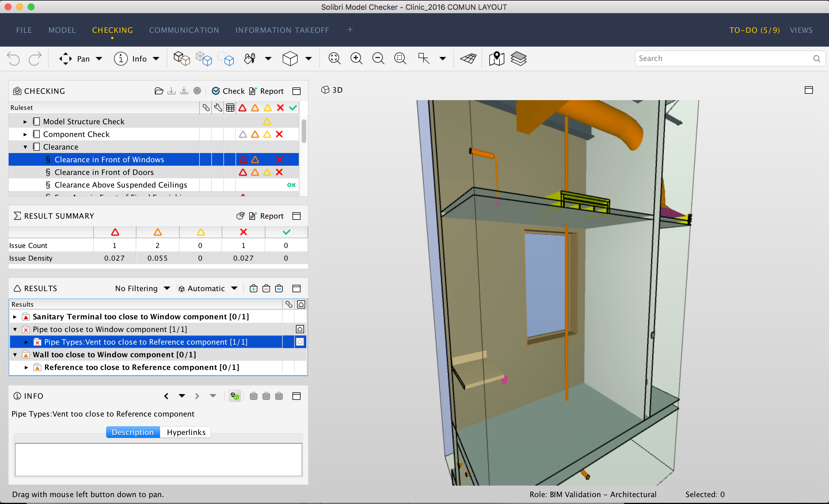Click the Zoom In magnifier
The height and width of the screenshot is (504, 829).
(356, 58)
